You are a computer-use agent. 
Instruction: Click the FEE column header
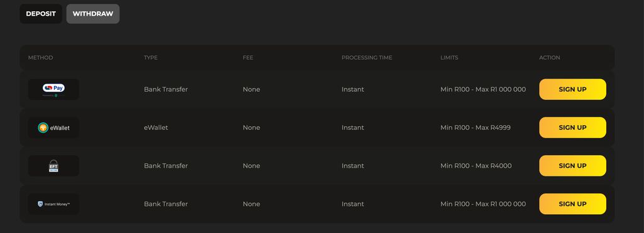tap(248, 58)
